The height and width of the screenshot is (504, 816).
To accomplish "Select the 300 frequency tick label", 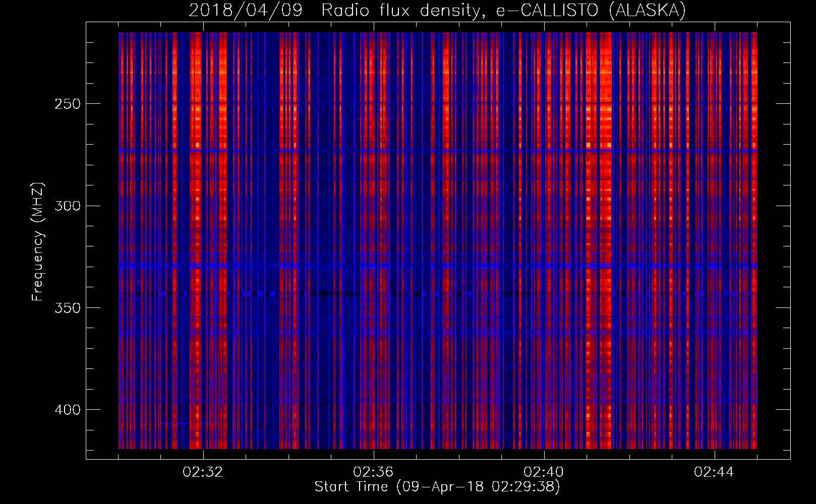I will pyautogui.click(x=67, y=206).
